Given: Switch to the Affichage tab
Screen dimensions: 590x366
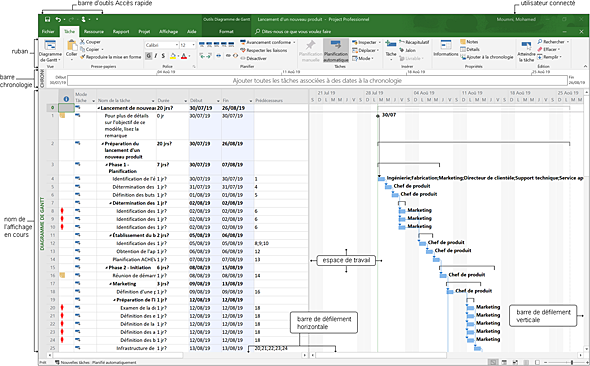Looking at the screenshot, I should pos(169,32).
